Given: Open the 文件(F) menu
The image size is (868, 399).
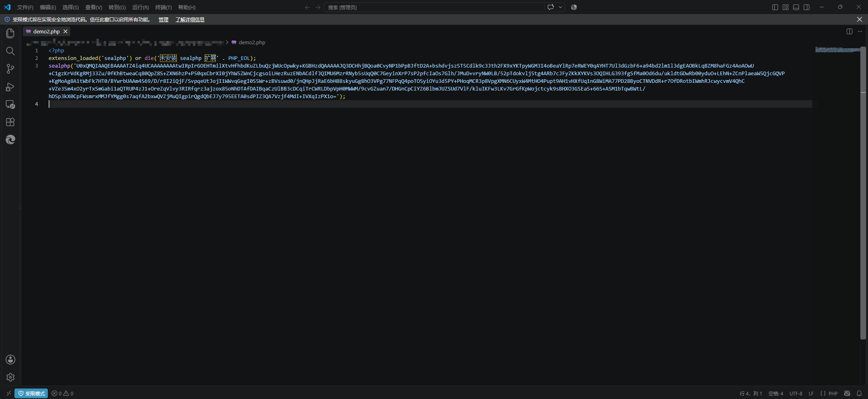Looking at the screenshot, I should pyautogui.click(x=25, y=7).
